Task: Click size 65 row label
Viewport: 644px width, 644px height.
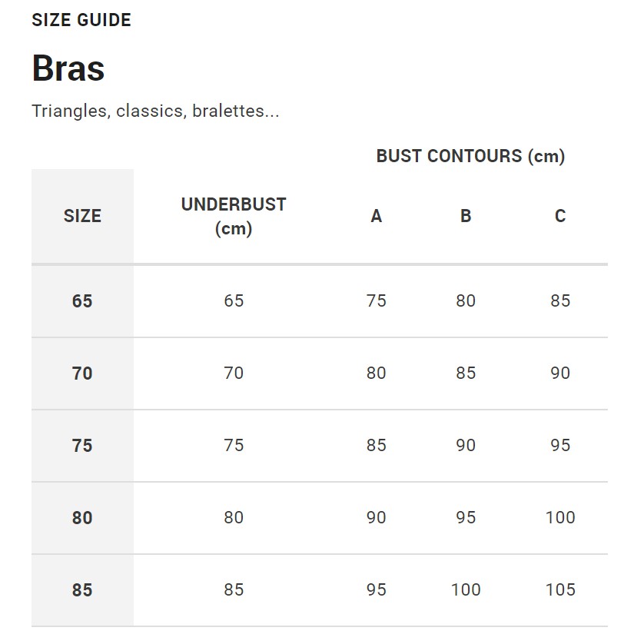Action: tap(82, 301)
